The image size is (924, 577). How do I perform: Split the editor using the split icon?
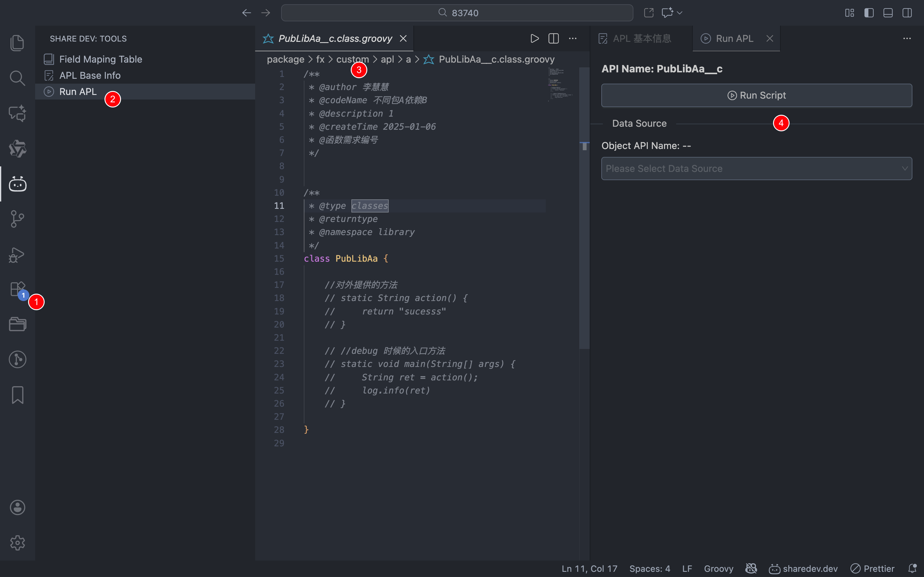point(553,38)
